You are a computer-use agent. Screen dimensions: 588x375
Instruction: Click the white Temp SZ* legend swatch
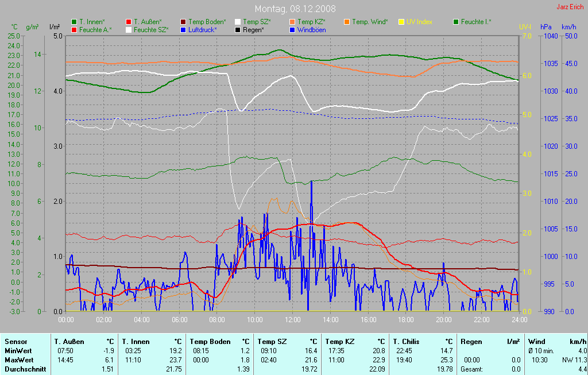coord(238,22)
